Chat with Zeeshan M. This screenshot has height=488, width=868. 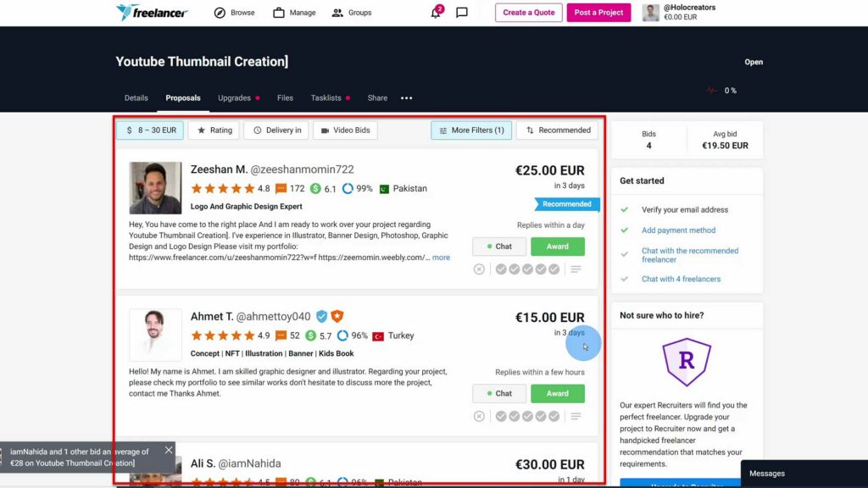[499, 247]
